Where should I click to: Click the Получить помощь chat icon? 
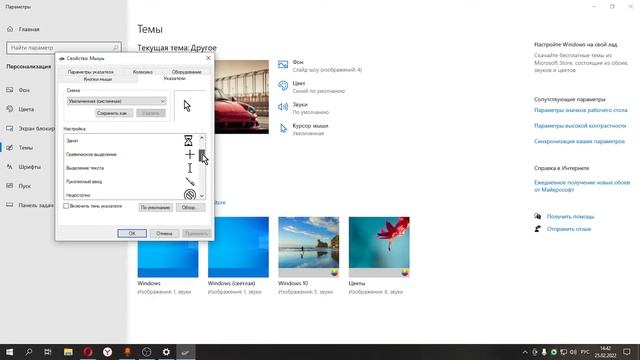click(538, 216)
